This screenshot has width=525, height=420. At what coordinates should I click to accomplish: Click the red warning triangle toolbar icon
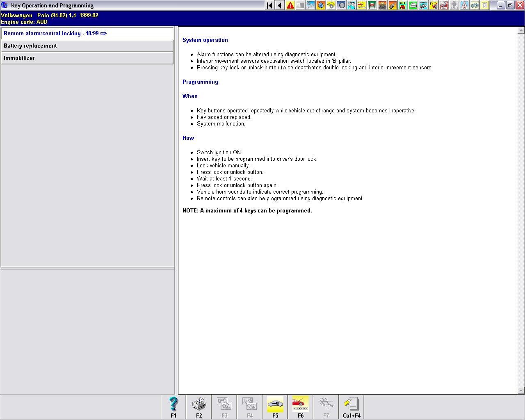(x=290, y=5)
